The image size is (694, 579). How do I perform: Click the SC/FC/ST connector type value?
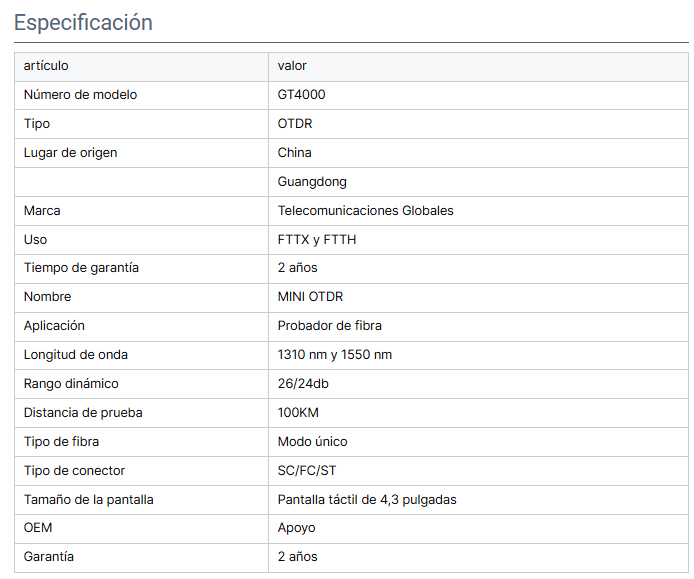[x=307, y=471]
